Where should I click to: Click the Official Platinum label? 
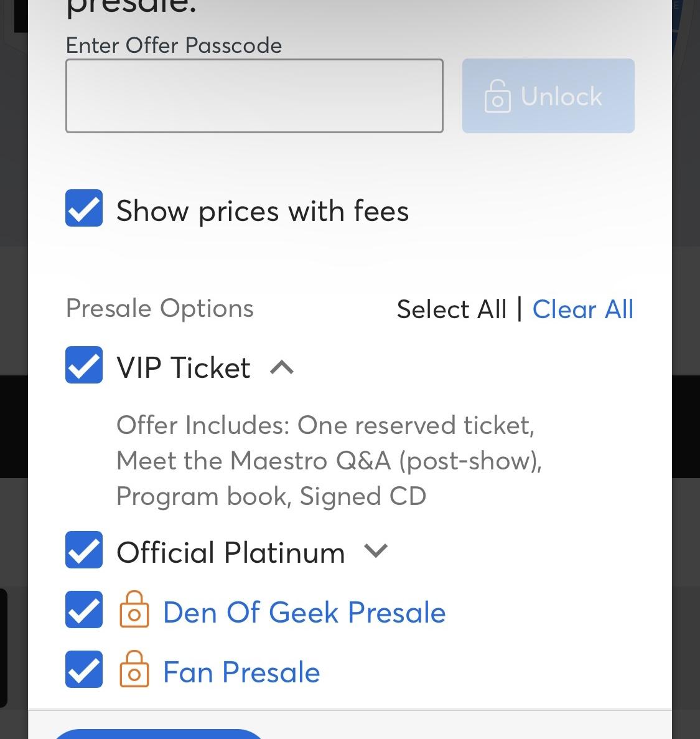[231, 552]
